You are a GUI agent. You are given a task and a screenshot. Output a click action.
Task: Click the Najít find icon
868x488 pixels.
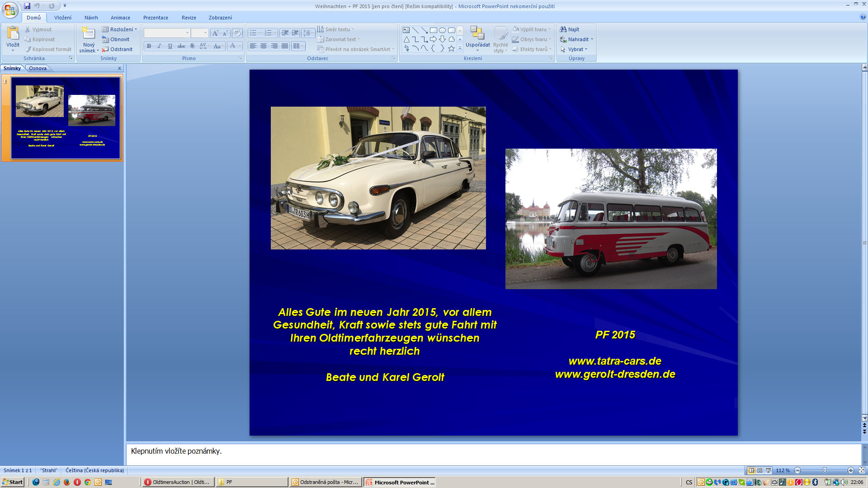(x=563, y=29)
